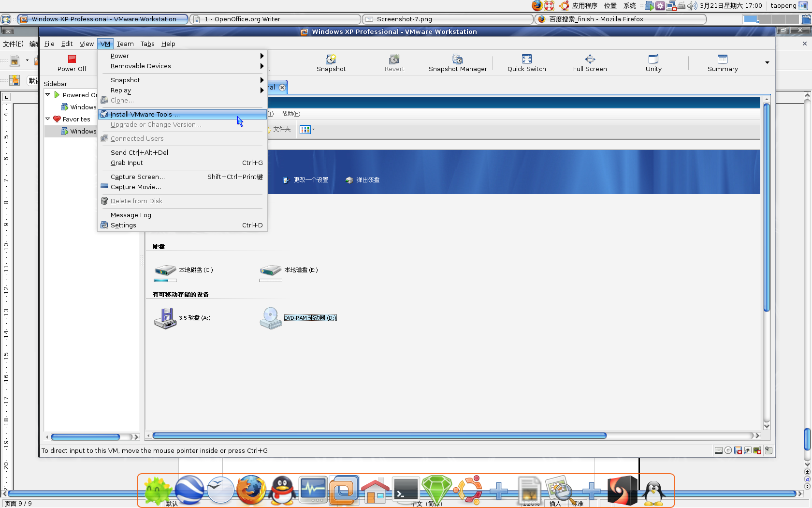The height and width of the screenshot is (508, 812).
Task: Open VM Settings menu entry
Action: [182, 225]
